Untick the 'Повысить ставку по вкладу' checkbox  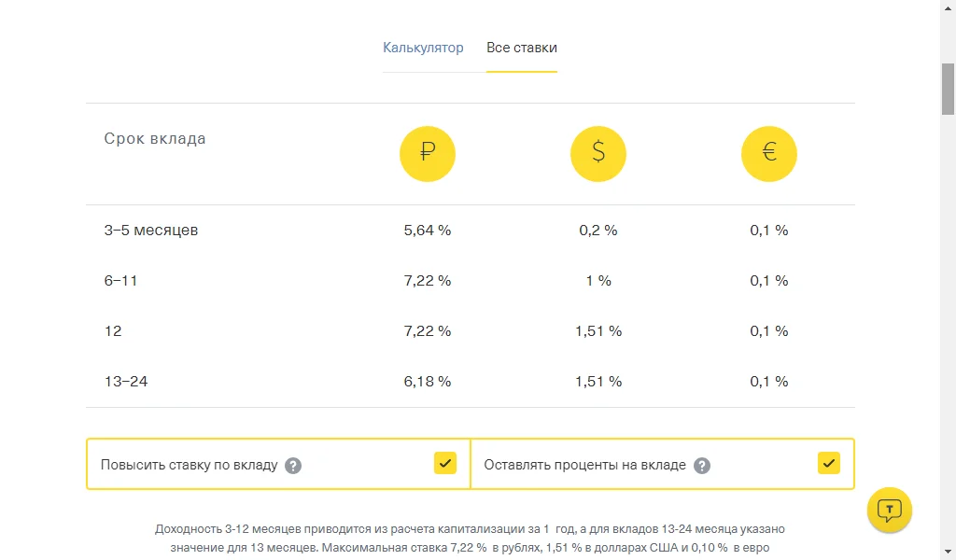click(445, 463)
